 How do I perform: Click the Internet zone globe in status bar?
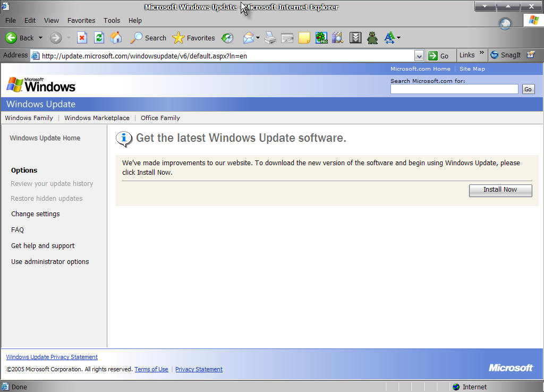tap(456, 387)
